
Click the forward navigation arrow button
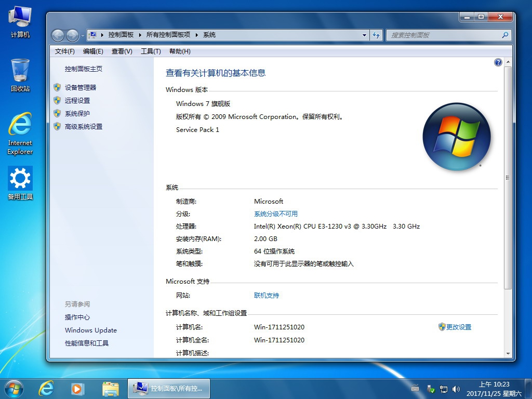pos(72,35)
